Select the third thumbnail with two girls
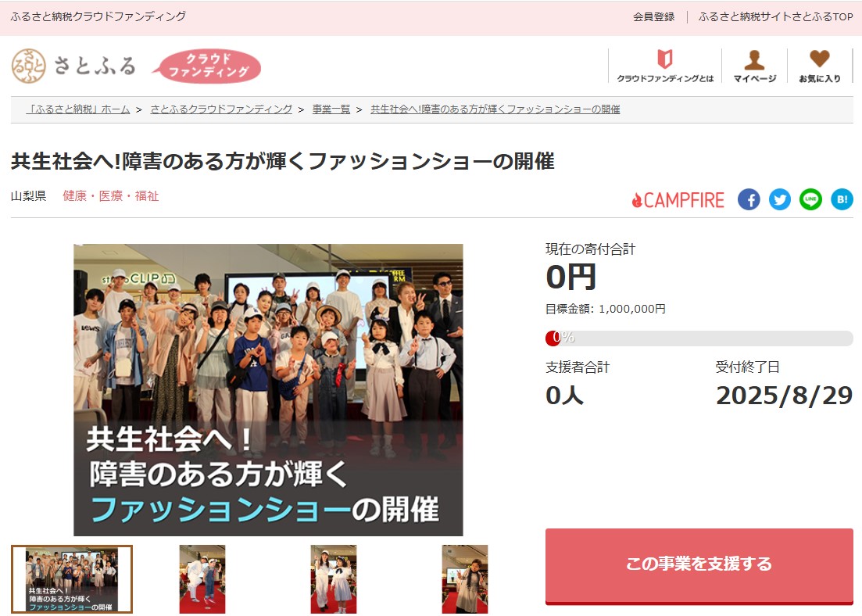Screen dimensions: 862x616 tap(334, 579)
